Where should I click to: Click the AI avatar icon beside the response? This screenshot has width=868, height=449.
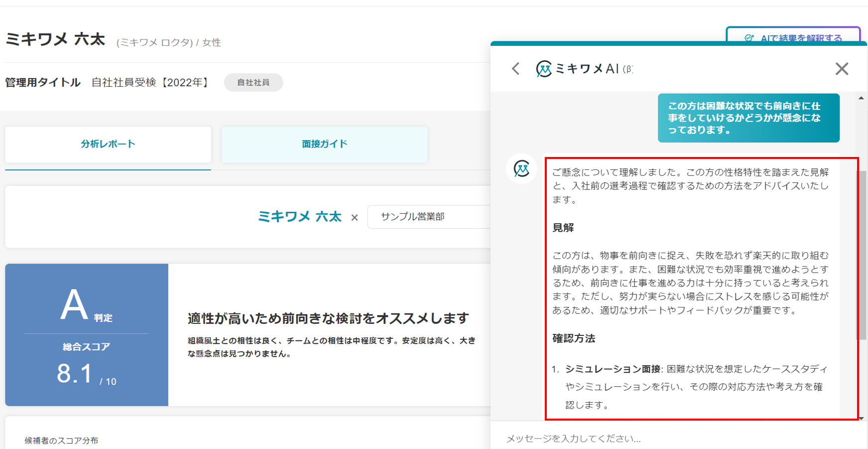tap(521, 169)
